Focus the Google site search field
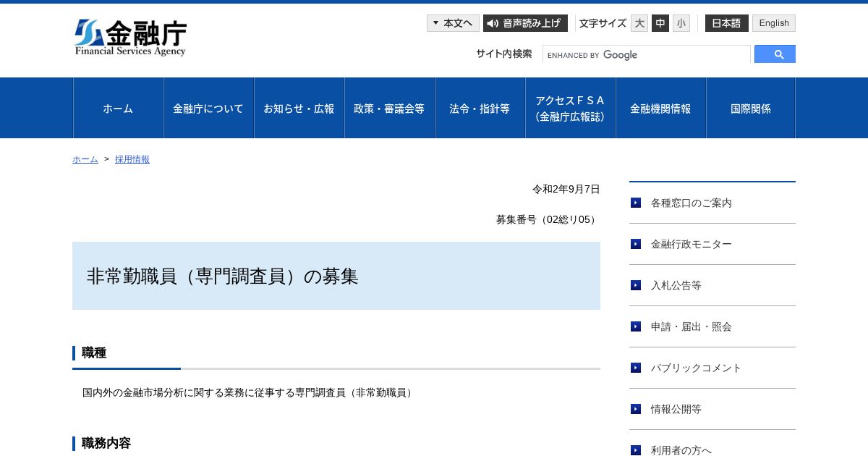This screenshot has width=868, height=456. [647, 54]
